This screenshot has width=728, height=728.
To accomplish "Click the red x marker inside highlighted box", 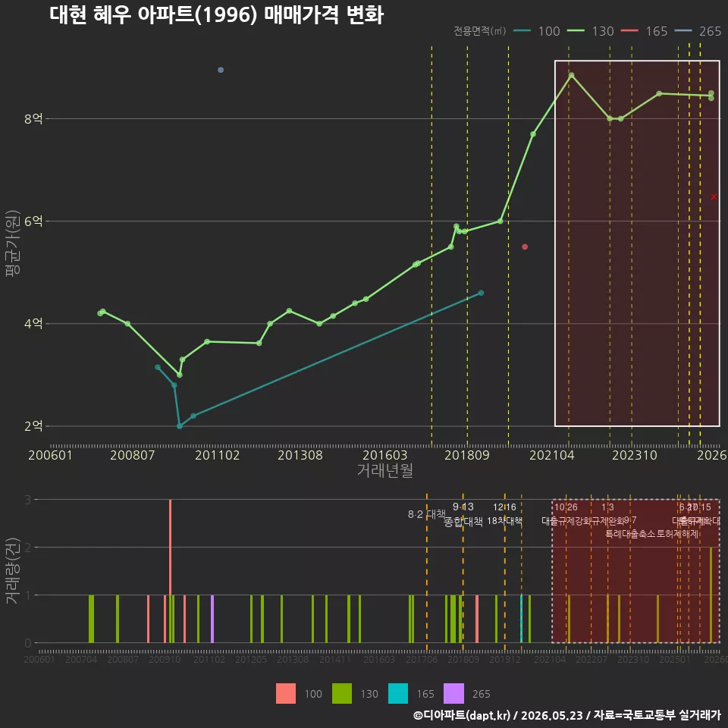I will [x=714, y=197].
